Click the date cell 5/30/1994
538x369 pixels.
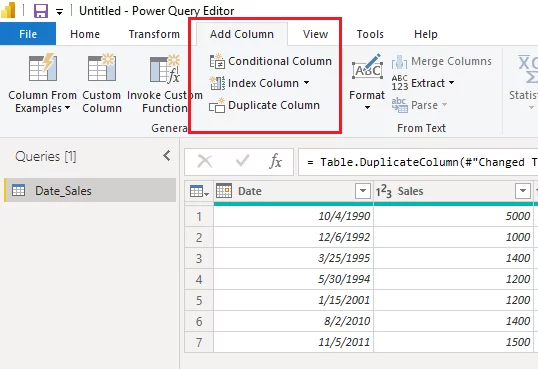293,279
